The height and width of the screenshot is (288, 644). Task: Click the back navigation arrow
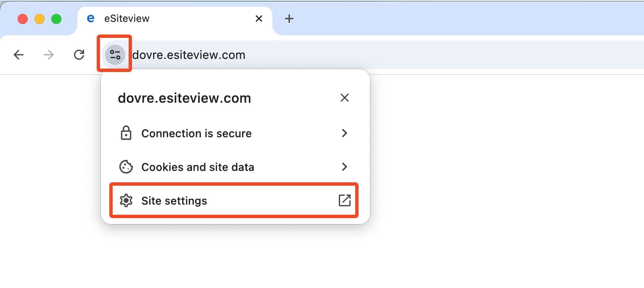click(x=18, y=54)
